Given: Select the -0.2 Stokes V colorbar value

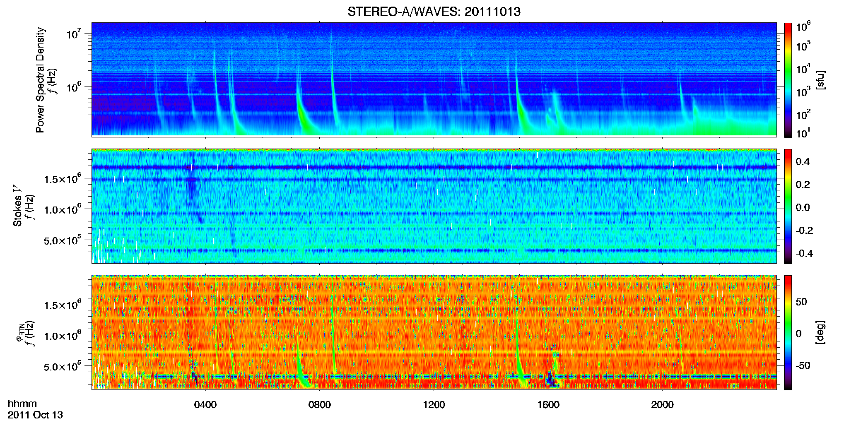Looking at the screenshot, I should point(804,231).
